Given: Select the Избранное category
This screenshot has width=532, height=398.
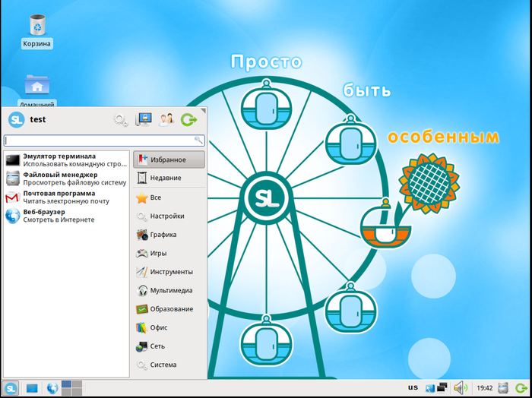Looking at the screenshot, I should [x=169, y=160].
